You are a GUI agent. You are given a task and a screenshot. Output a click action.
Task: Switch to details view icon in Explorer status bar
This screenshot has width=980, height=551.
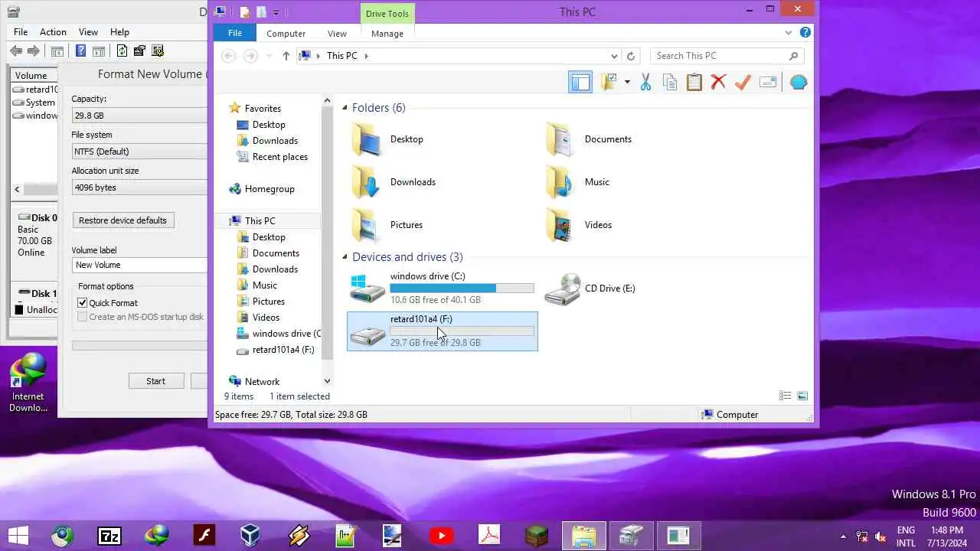786,396
